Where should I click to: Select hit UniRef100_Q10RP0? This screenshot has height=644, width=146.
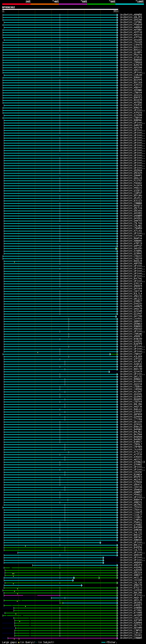coord(131,53)
